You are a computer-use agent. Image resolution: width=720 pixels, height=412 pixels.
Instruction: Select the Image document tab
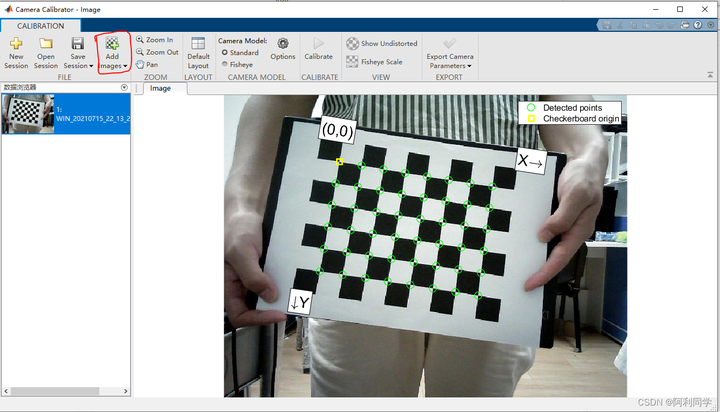[160, 88]
